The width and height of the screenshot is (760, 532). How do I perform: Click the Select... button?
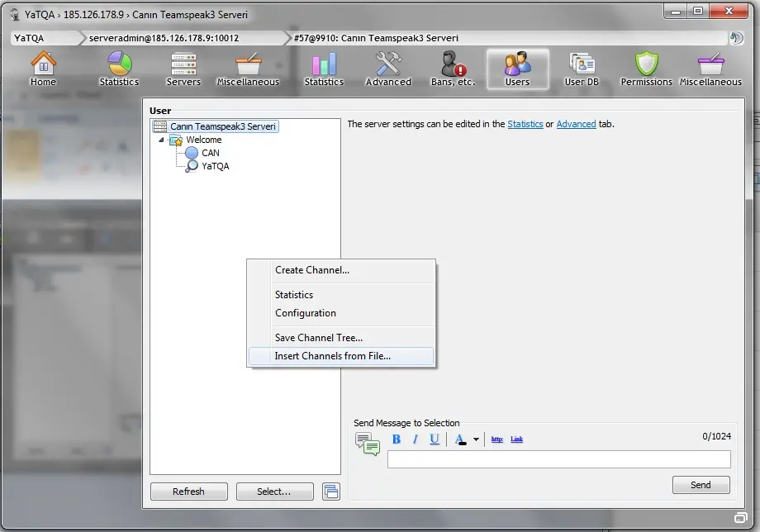[x=274, y=492]
